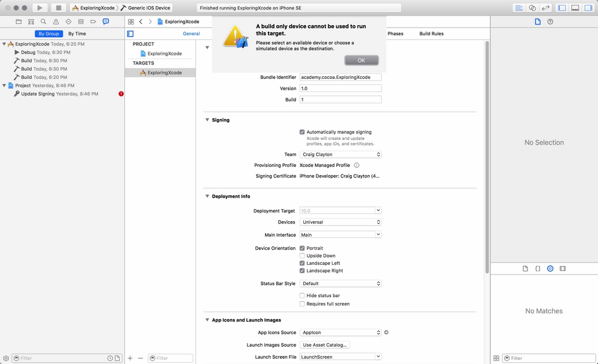This screenshot has height=364, width=598.
Task: Open the Symbol navigator icon
Action: point(31,22)
